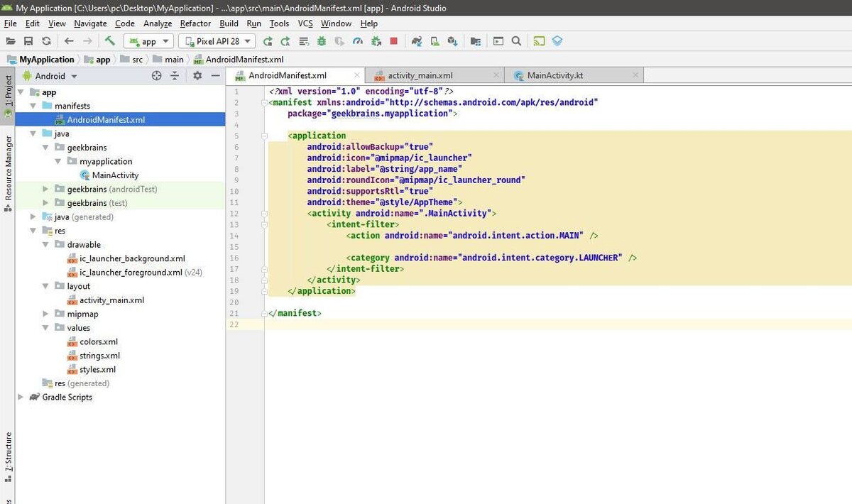Image resolution: width=852 pixels, height=504 pixels.
Task: Open the Refactor menu
Action: (195, 23)
